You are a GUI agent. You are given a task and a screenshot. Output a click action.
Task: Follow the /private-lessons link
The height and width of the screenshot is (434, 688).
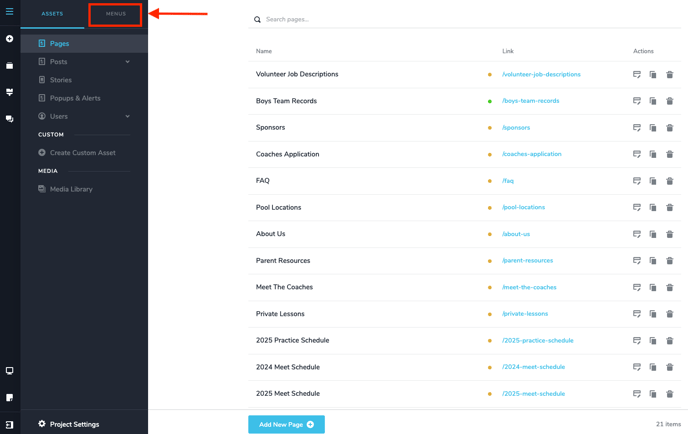[525, 314]
